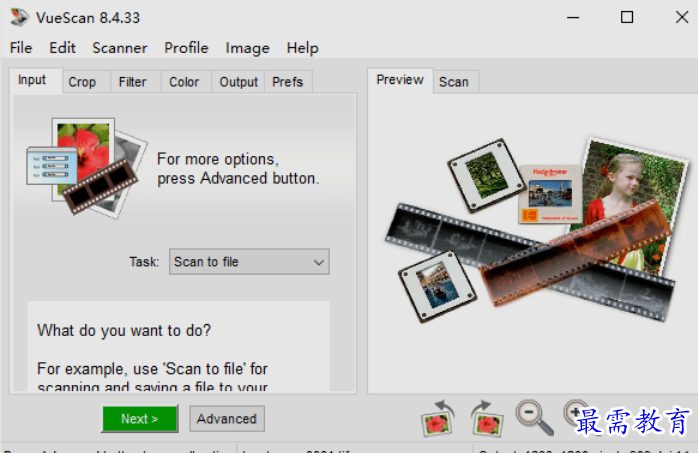Click the 'What do you want to do?' text
Screen dimensions: 698x453
click(124, 331)
